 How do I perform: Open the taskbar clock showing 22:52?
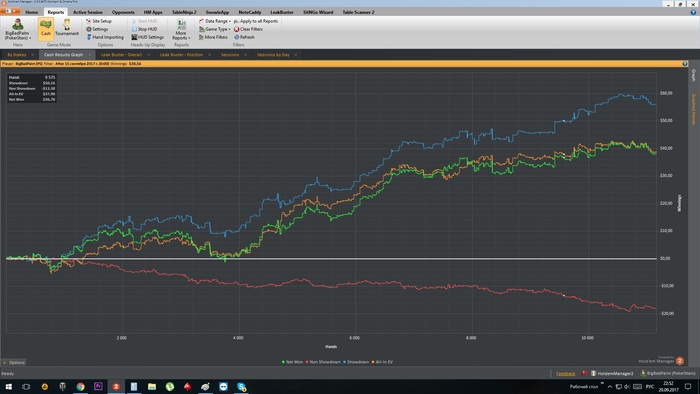click(667, 386)
